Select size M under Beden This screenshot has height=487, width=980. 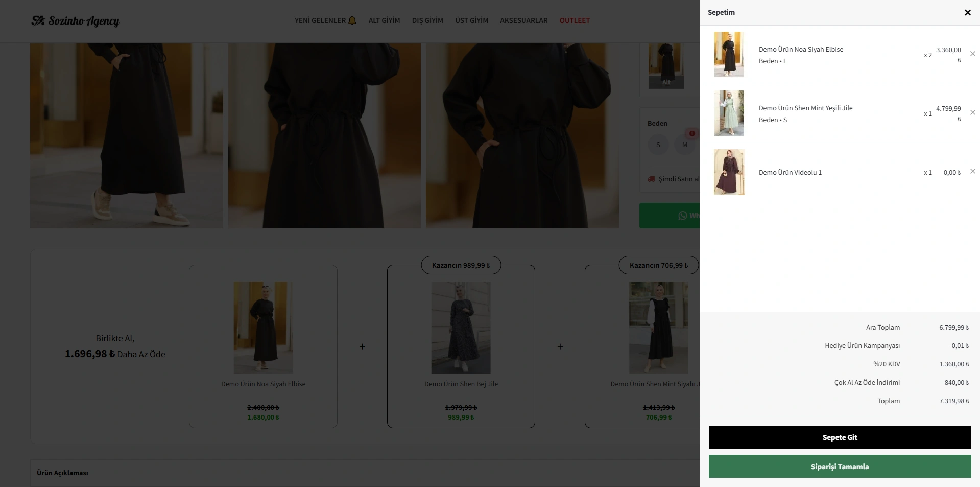point(685,145)
